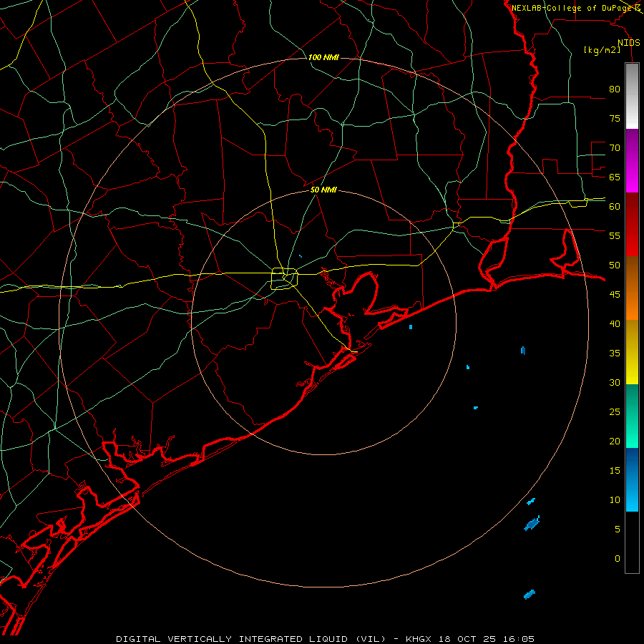Viewport: 644px width, 644px height.
Task: Select the 100 NMI range ring label
Action: pos(323,57)
